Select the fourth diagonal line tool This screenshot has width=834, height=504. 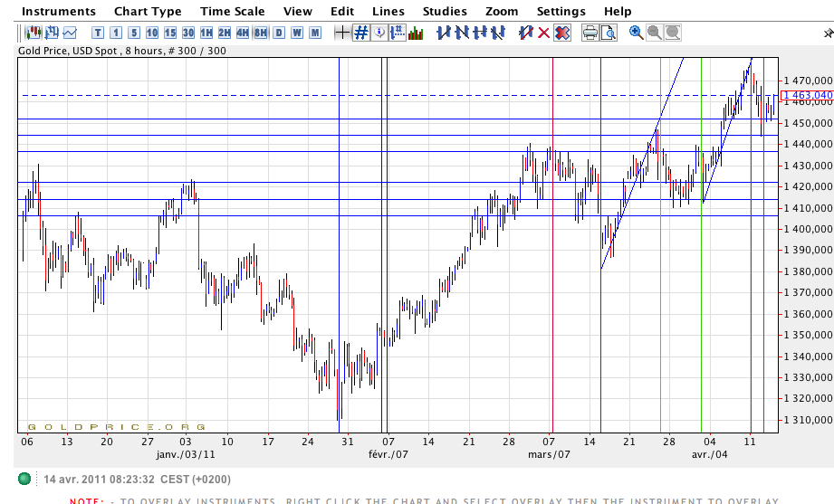[498, 33]
